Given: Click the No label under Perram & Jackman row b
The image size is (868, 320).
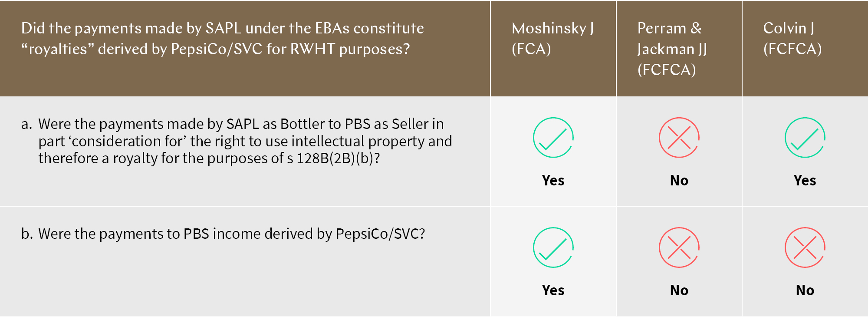Looking at the screenshot, I should coord(679,290).
